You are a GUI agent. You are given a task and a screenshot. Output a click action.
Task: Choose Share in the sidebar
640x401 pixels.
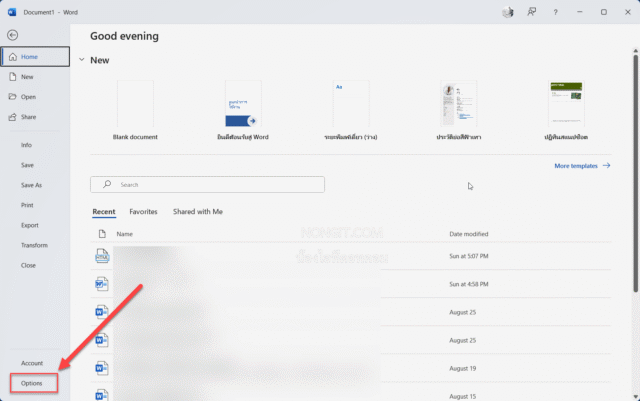(35, 117)
